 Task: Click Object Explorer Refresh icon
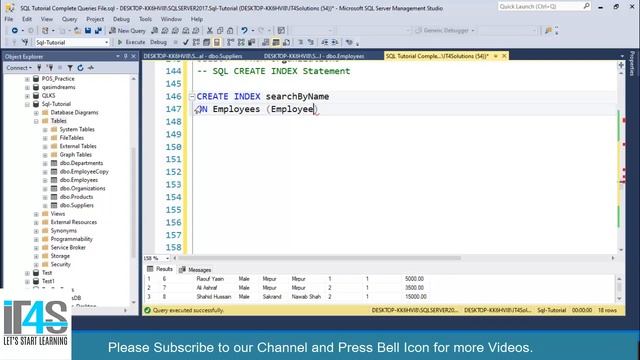click(80, 68)
